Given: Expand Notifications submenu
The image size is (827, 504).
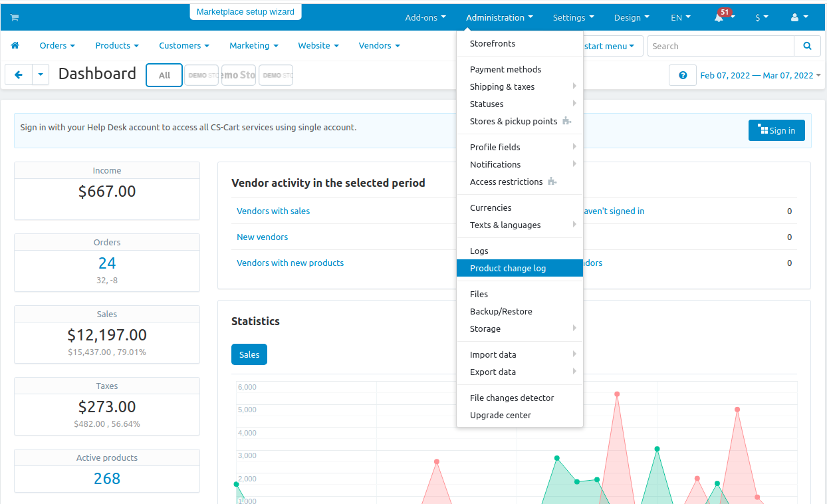Looking at the screenshot, I should [520, 164].
